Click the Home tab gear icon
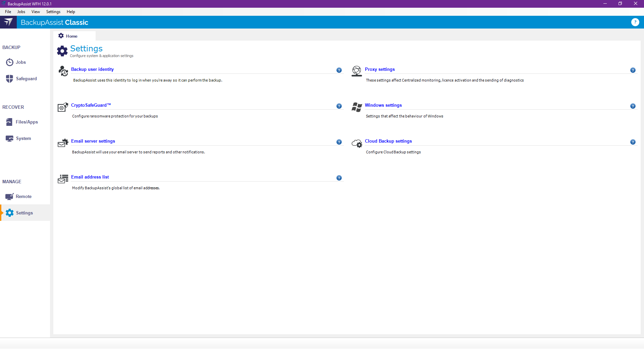The width and height of the screenshot is (644, 349). coord(61,36)
